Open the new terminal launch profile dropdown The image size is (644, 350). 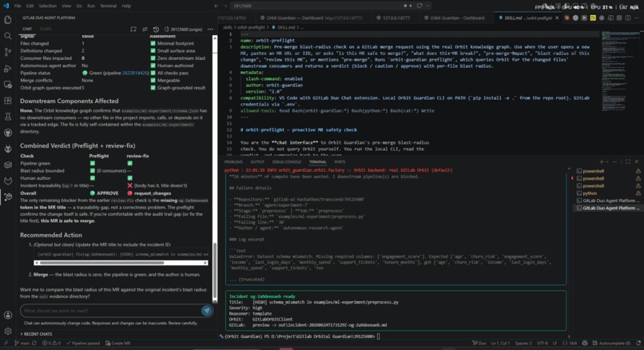[608, 162]
